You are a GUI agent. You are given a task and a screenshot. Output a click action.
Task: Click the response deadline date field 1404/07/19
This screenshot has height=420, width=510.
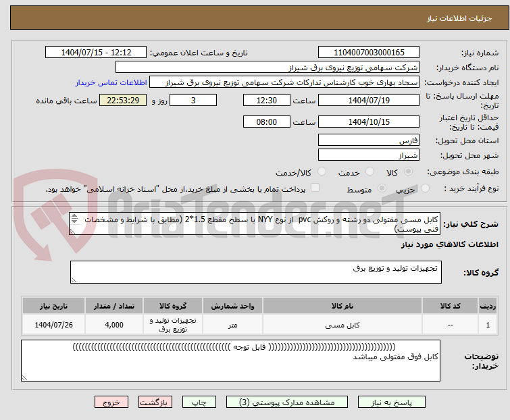[369, 101]
